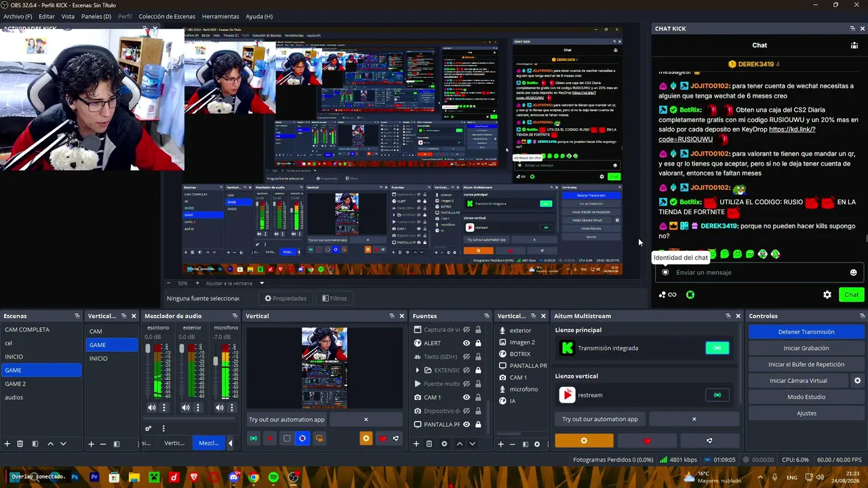
Task: Move selected scene up in Escenas
Action: (50, 444)
